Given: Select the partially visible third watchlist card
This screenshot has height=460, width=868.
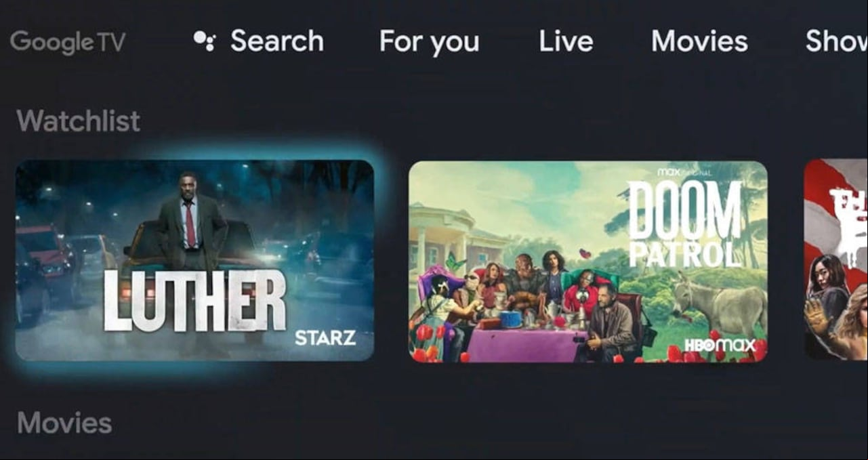Looking at the screenshot, I should pyautogui.click(x=835, y=259).
